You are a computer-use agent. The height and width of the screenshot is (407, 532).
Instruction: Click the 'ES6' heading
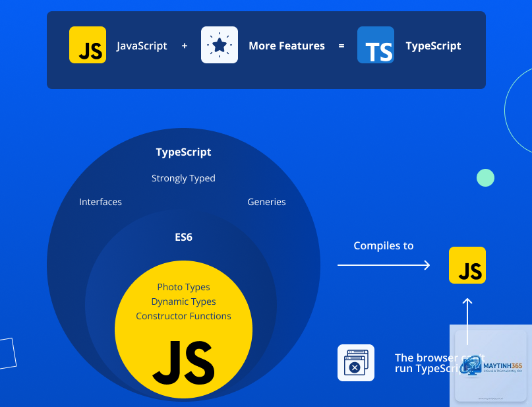[x=183, y=237]
